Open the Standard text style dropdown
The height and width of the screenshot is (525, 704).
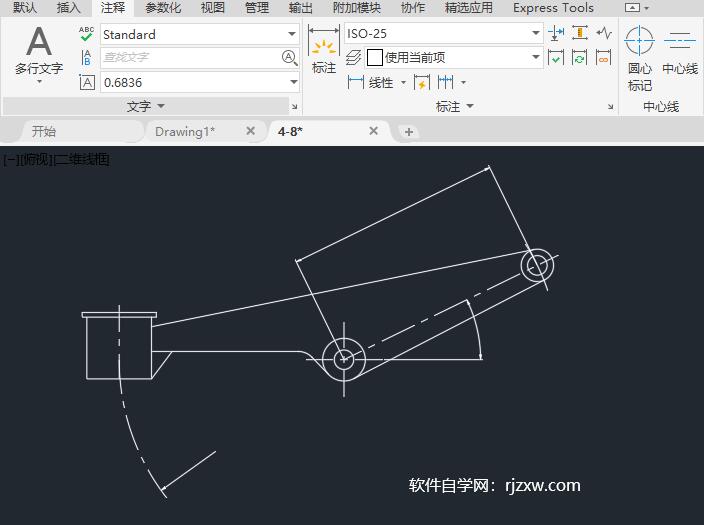(x=292, y=34)
